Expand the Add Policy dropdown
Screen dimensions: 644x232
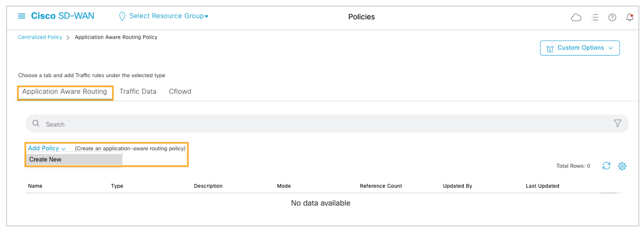tap(47, 148)
